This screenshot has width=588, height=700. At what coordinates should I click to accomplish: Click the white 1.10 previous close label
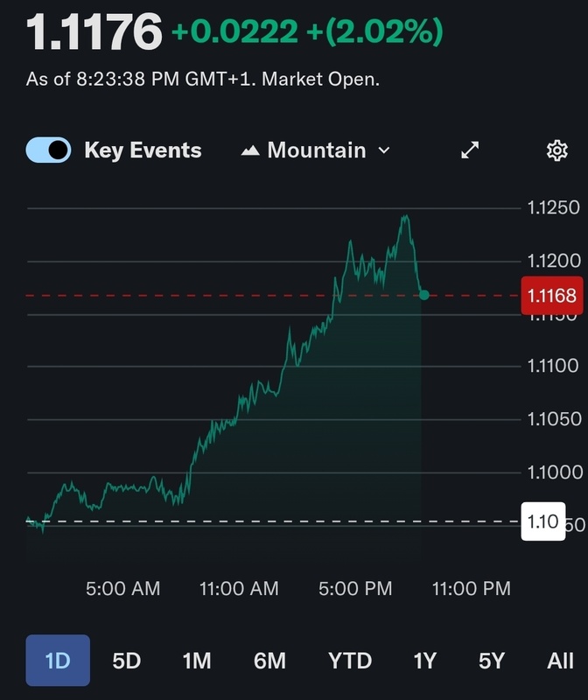(x=542, y=522)
